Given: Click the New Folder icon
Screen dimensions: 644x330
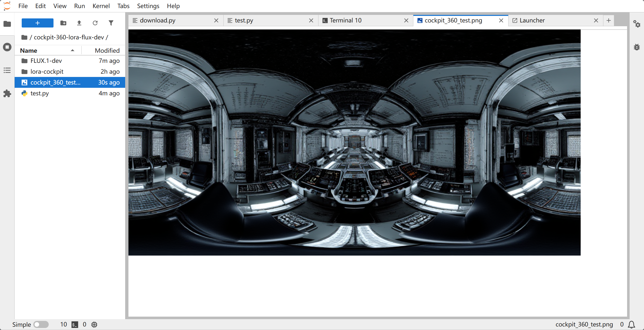Looking at the screenshot, I should pyautogui.click(x=63, y=23).
